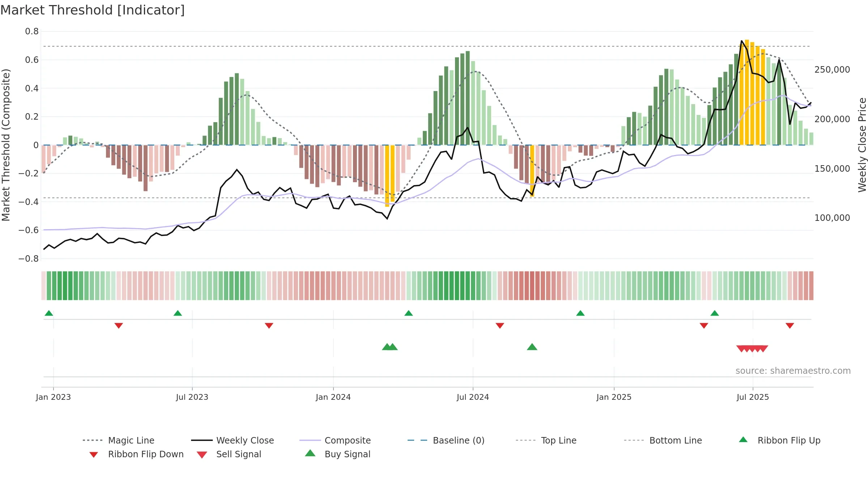Click the yellow bar at the September 2024 low
The width and height of the screenshot is (868, 488).
pos(532,171)
